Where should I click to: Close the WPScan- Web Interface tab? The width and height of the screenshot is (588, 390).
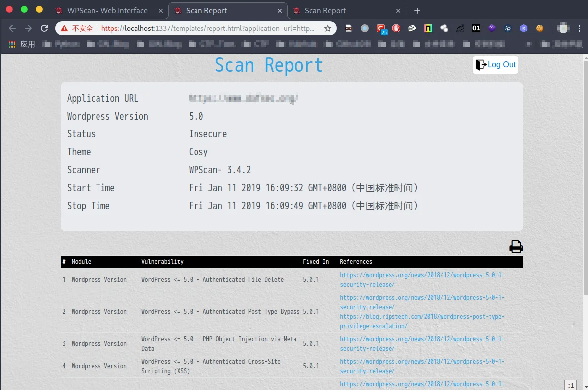pyautogui.click(x=161, y=11)
